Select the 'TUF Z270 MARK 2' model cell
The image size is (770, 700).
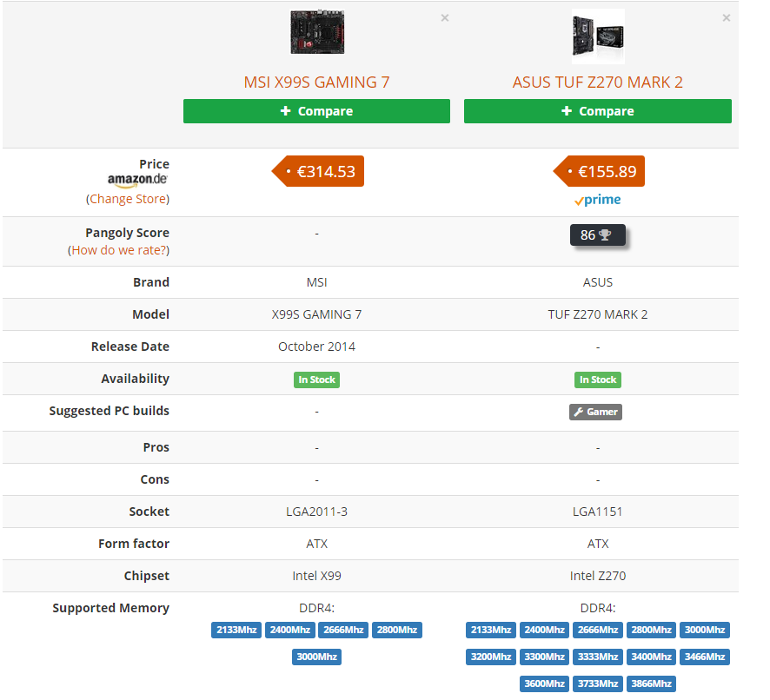pos(598,314)
